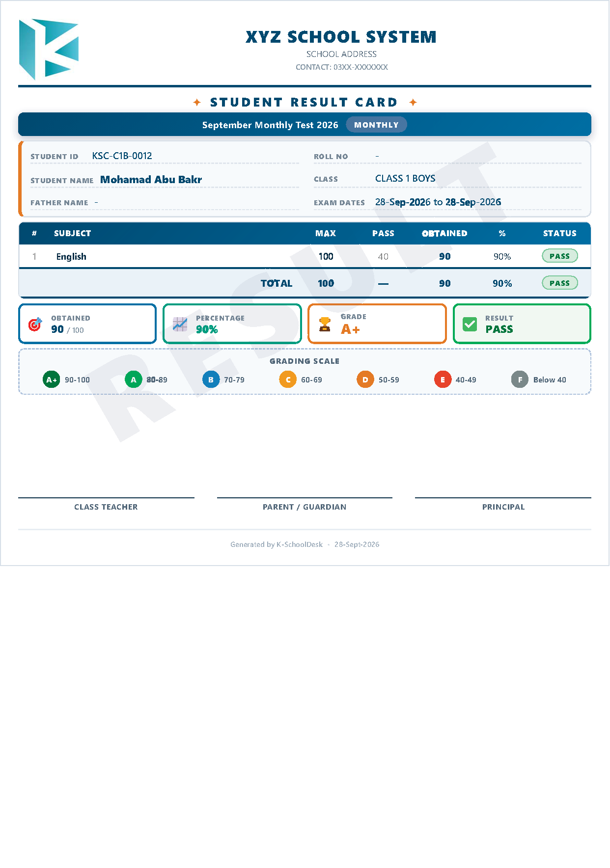
Task: Click the TOTAL row label
Action: point(277,283)
